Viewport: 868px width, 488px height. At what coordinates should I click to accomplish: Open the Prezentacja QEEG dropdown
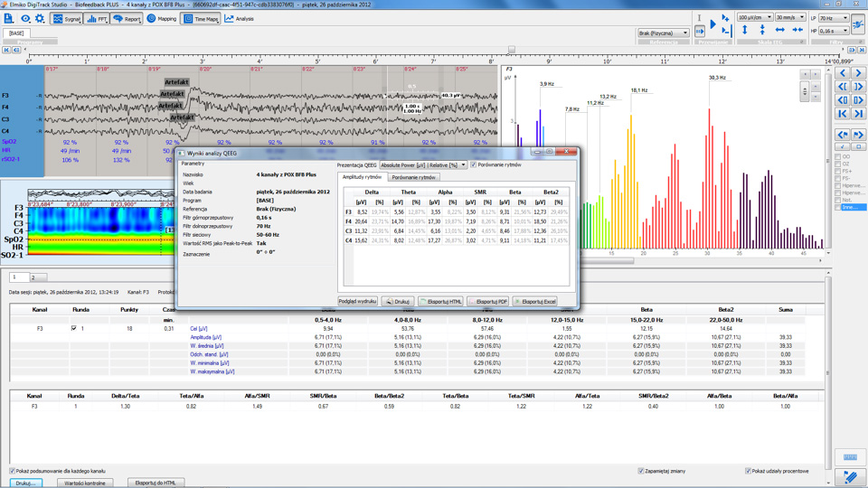(x=423, y=165)
